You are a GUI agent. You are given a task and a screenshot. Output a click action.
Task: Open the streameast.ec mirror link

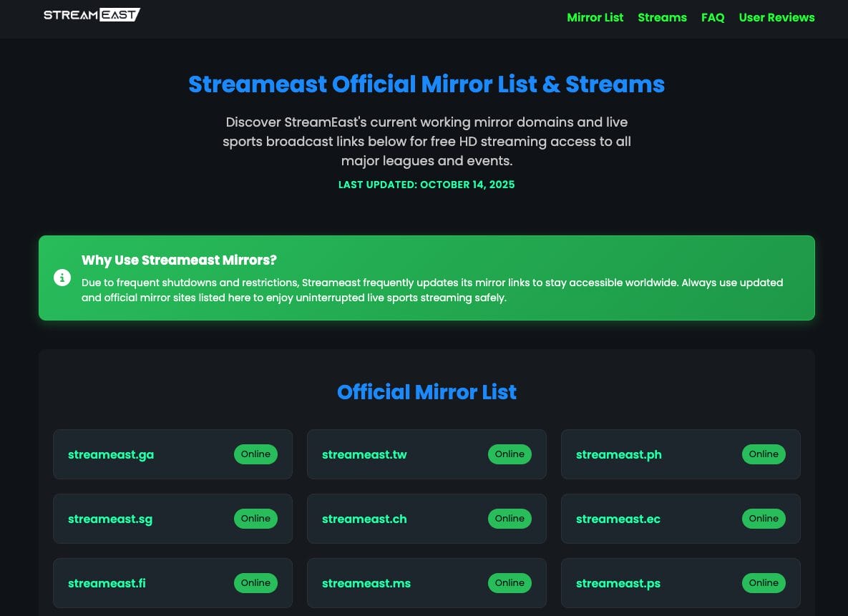pyautogui.click(x=618, y=519)
